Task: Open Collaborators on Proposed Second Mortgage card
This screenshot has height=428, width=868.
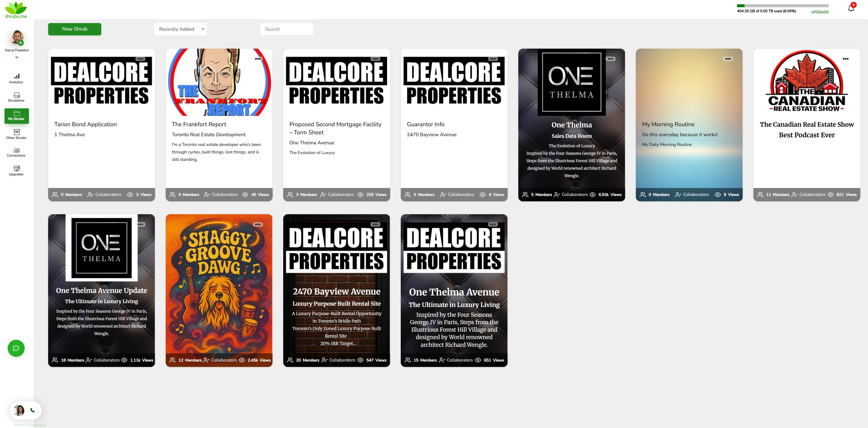Action: point(338,195)
